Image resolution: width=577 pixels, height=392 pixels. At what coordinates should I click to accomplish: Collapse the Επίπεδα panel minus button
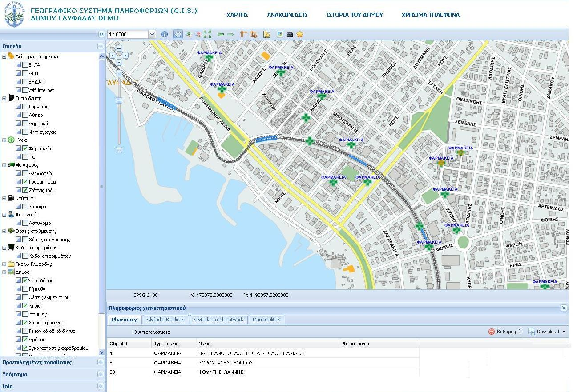101,46
